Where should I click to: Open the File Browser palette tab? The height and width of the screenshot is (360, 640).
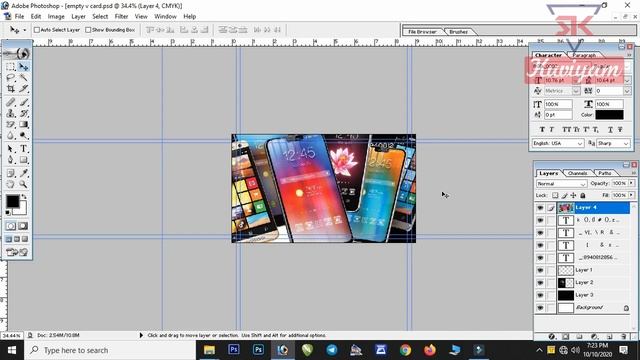pyautogui.click(x=422, y=31)
